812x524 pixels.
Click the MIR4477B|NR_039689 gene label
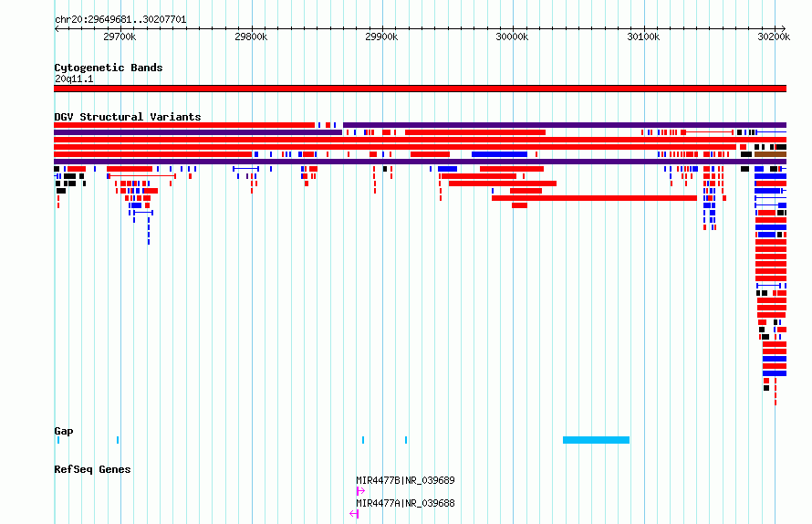pyautogui.click(x=405, y=480)
